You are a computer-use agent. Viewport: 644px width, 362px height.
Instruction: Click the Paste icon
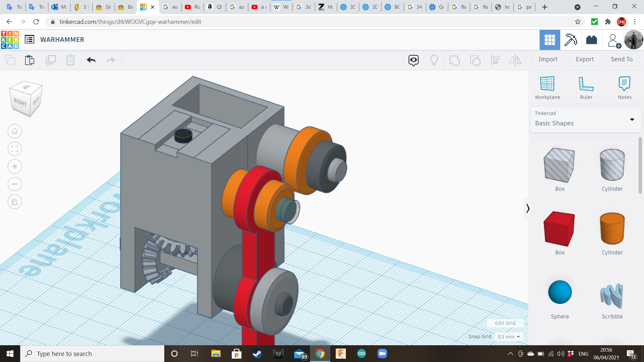click(x=30, y=60)
